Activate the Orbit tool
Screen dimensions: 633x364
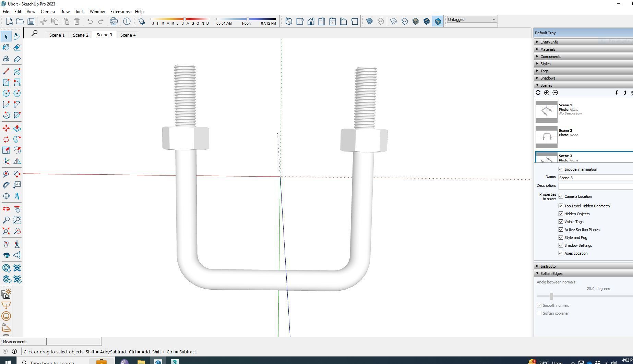[6, 209]
